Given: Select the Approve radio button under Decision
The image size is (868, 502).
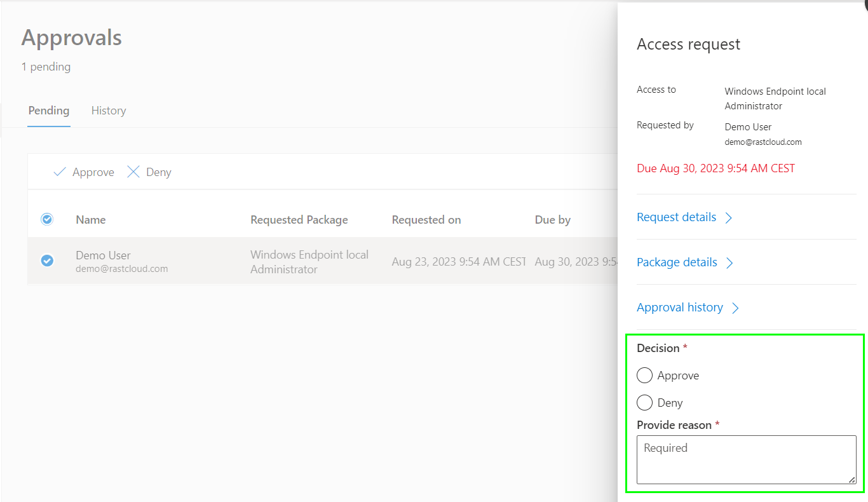Looking at the screenshot, I should tap(644, 376).
